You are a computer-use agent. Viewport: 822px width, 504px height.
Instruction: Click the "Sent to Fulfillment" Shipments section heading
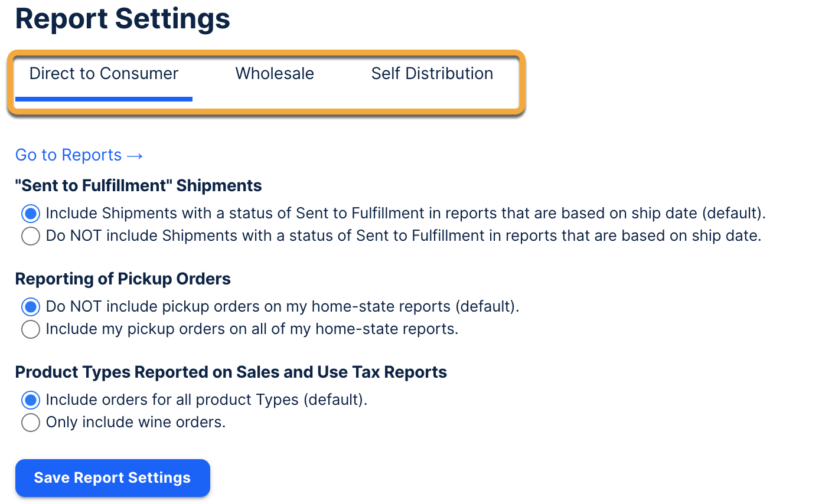pos(138,186)
